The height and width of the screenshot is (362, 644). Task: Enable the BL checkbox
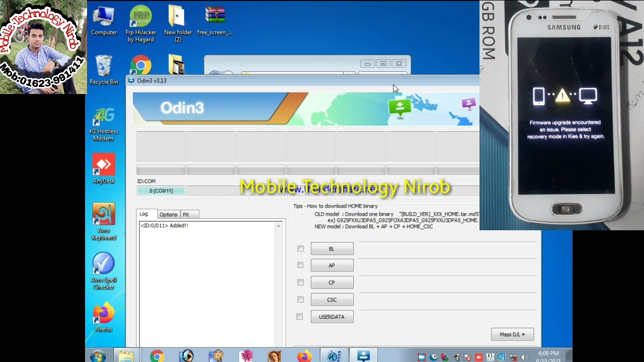point(300,248)
